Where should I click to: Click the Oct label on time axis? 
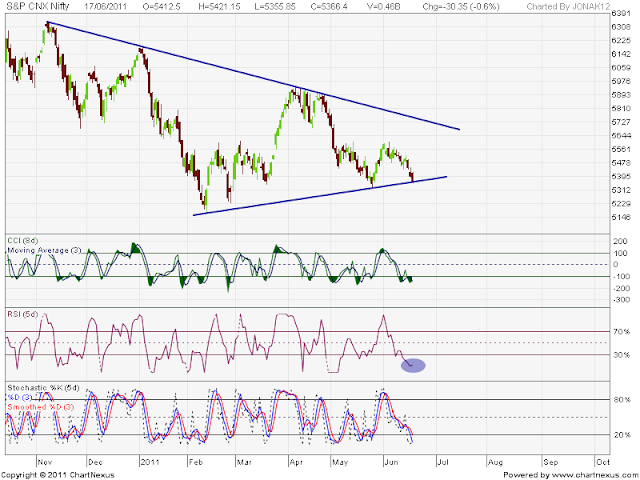[603, 462]
